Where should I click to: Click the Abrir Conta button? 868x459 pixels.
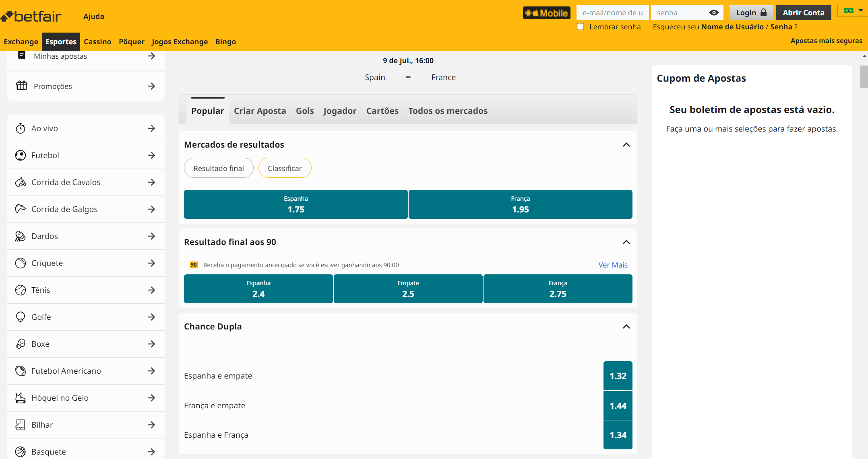coord(804,12)
